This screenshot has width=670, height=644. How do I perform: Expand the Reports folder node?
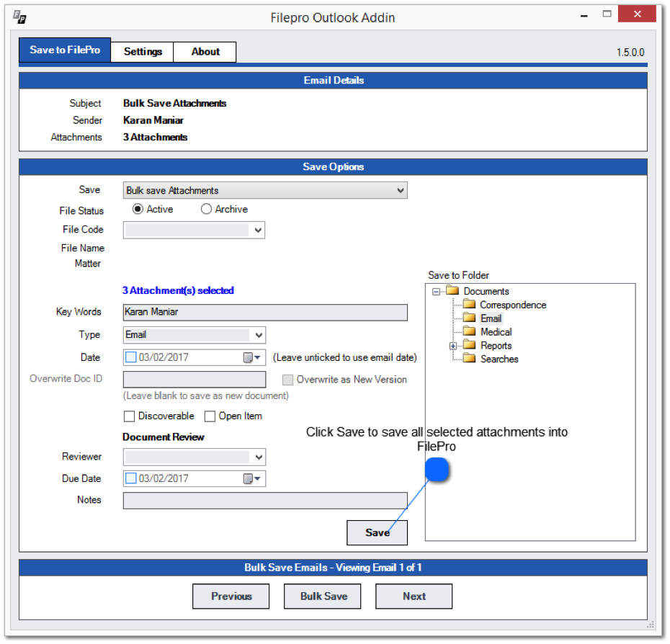tap(453, 346)
